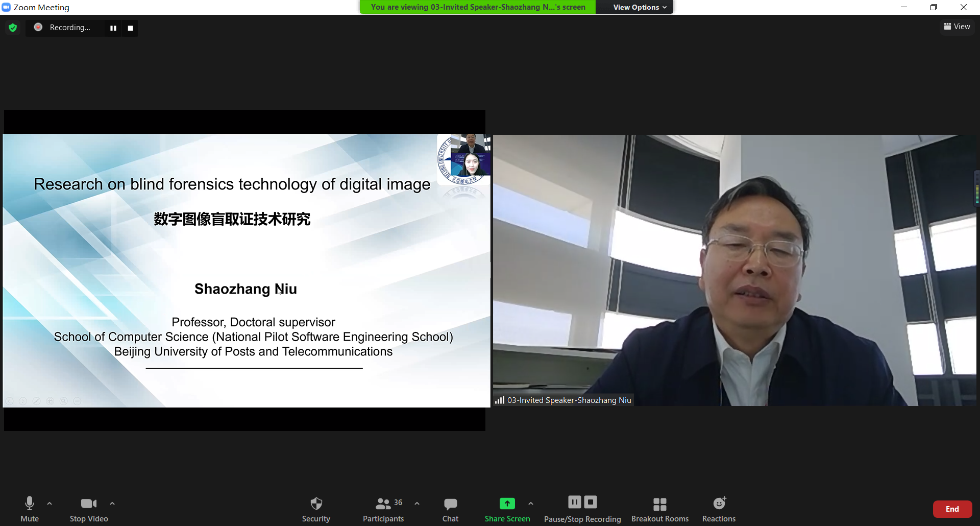Click 'Beijing University of Posts and Telecommunications' text
The height and width of the screenshot is (526, 980).
point(253,352)
